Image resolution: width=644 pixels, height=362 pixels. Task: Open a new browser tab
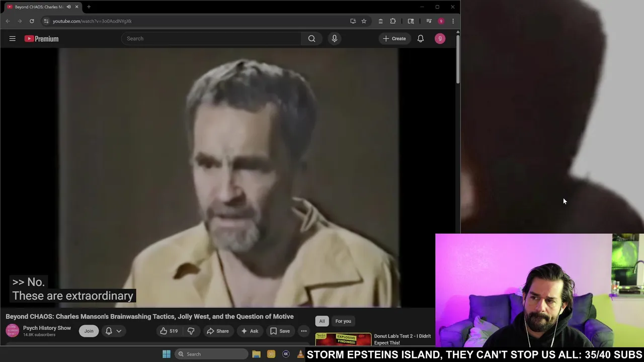(x=89, y=7)
